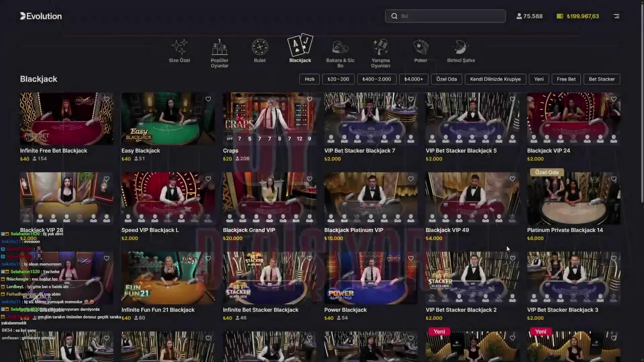
Task: Favorite Infinite Free Bet Blackjack heart
Action: click(x=107, y=99)
